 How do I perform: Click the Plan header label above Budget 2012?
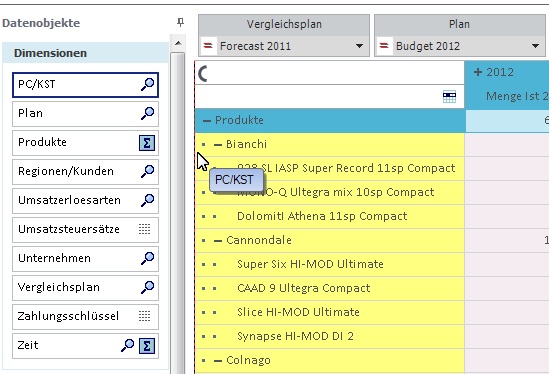(459, 24)
